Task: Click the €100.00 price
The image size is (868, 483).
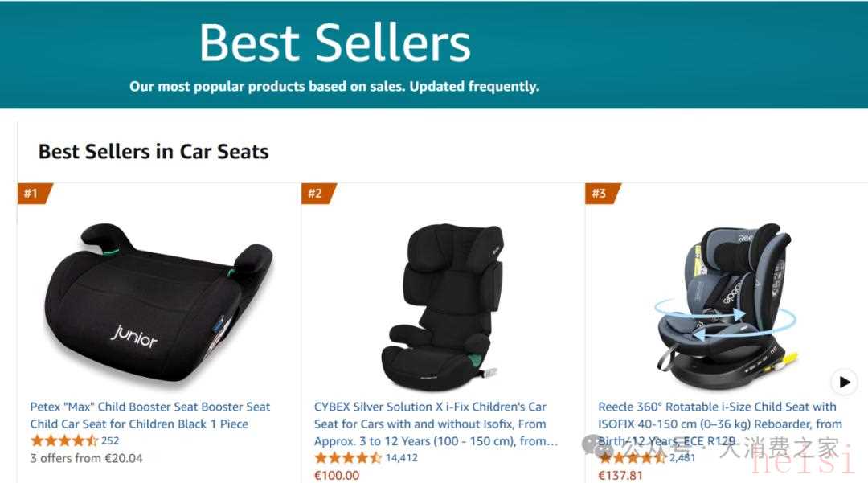Action: [x=337, y=475]
